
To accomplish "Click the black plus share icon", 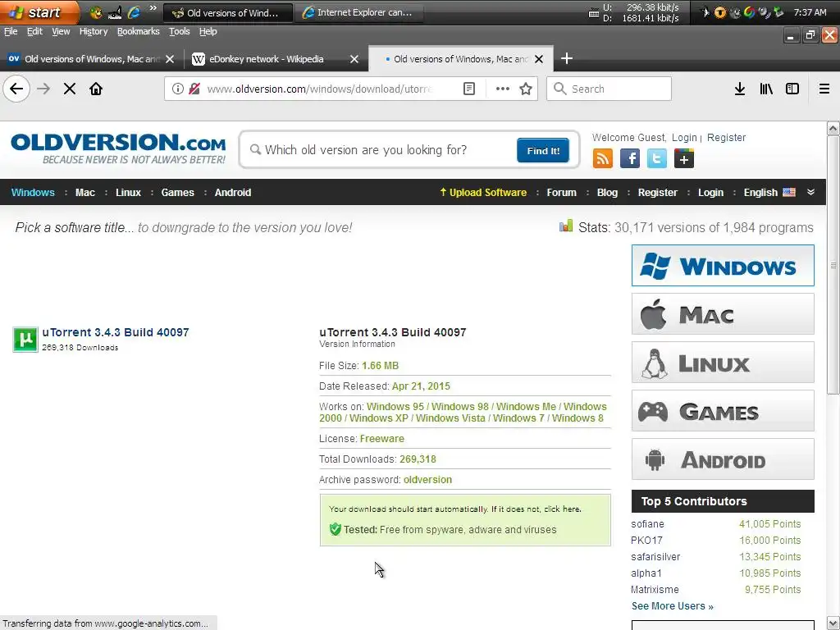I will 684,158.
